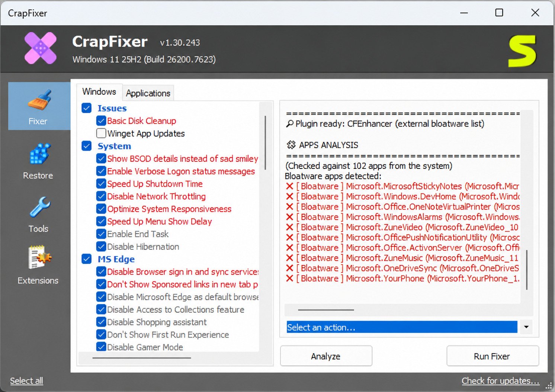
Task: Switch to the Windows tab
Action: [x=99, y=92]
